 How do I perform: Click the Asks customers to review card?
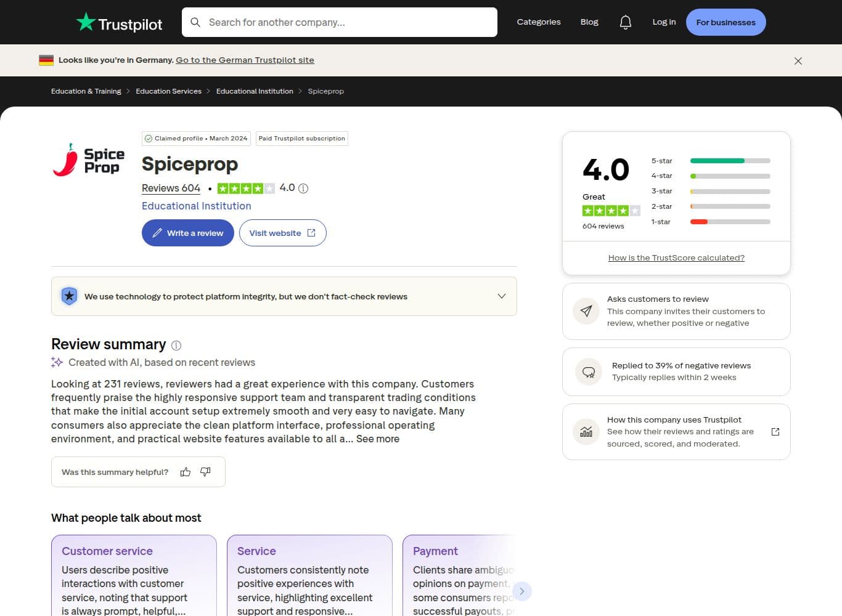(x=676, y=311)
